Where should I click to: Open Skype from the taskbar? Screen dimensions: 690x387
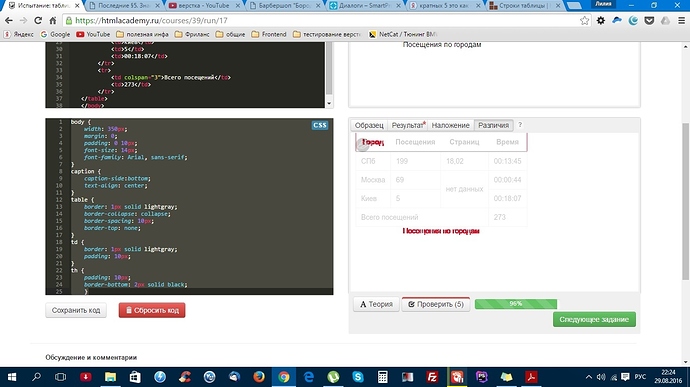(x=358, y=377)
